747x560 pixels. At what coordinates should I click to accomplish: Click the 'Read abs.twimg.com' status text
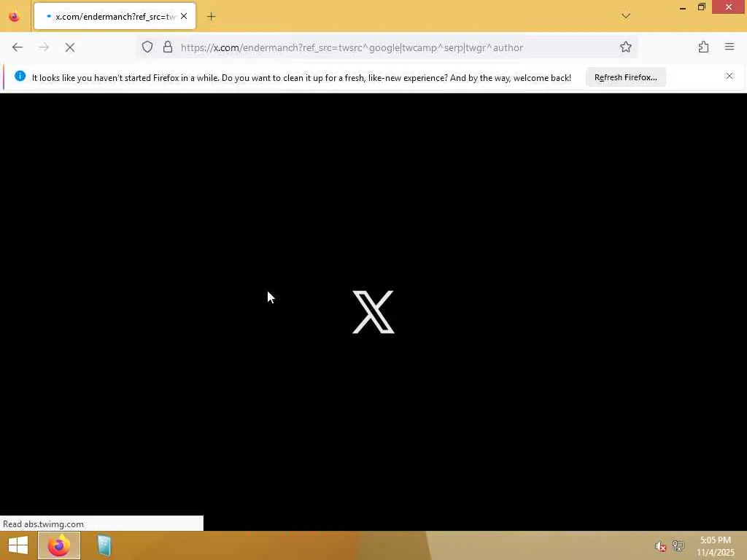coord(43,524)
